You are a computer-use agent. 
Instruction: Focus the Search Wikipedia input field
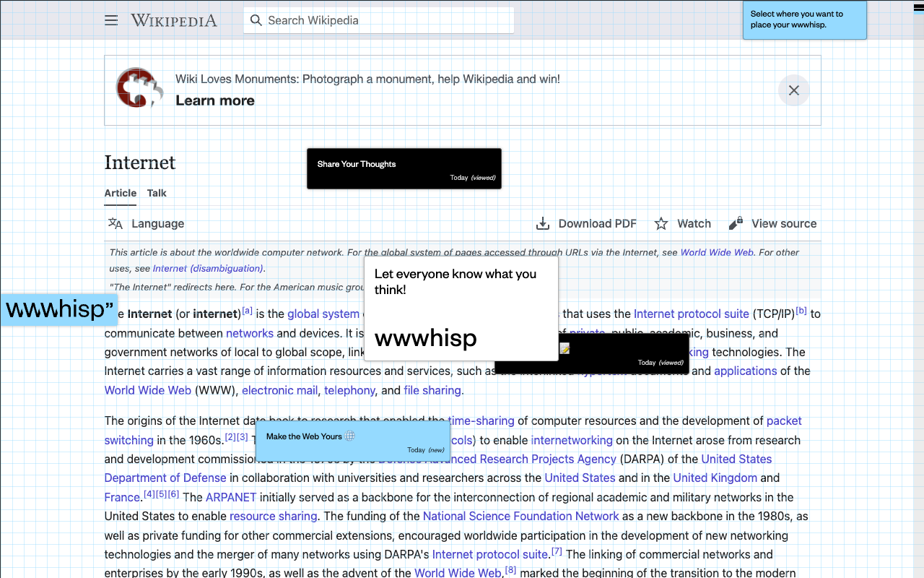click(379, 20)
